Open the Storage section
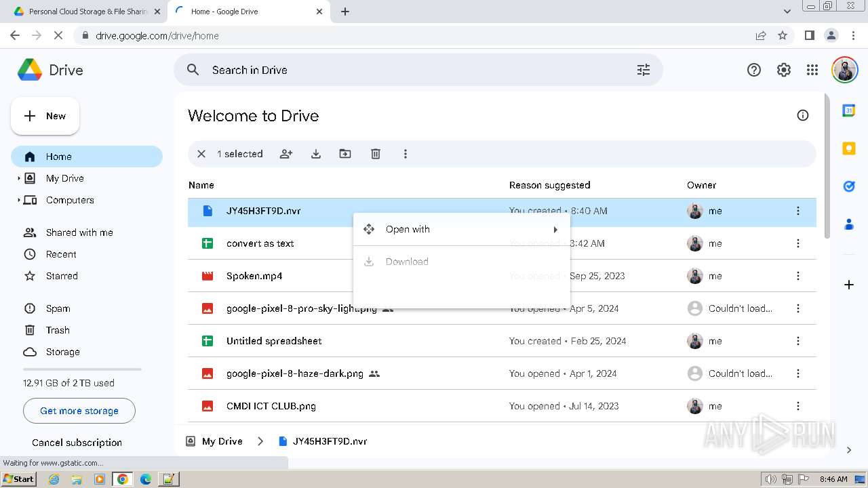The image size is (868, 488). [62, 352]
